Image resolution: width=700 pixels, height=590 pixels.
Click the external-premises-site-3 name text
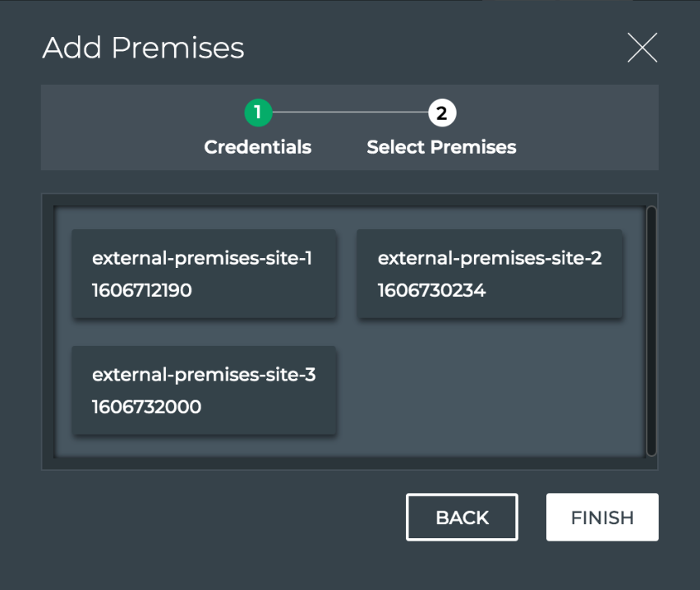click(x=204, y=375)
